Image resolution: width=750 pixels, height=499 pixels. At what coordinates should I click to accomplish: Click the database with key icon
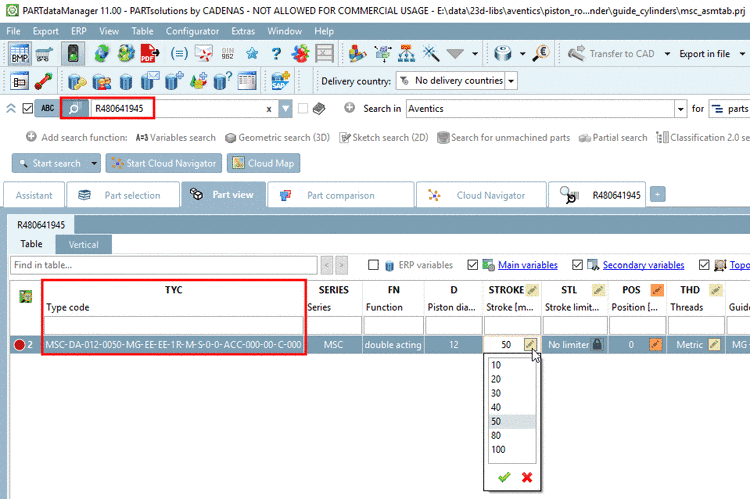(77, 82)
